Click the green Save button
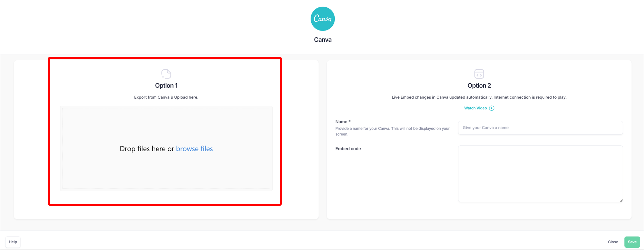The height and width of the screenshot is (250, 644). pyautogui.click(x=632, y=242)
